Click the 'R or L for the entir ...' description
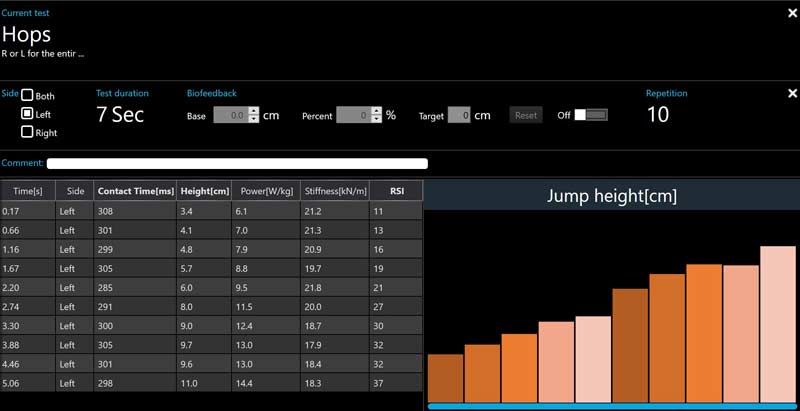This screenshot has height=411, width=800. 43,54
